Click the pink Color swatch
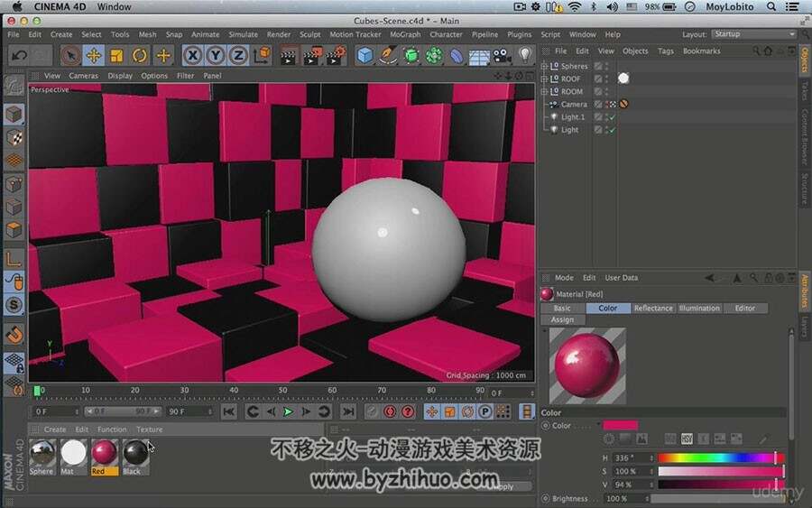The image size is (812, 508). [x=621, y=426]
